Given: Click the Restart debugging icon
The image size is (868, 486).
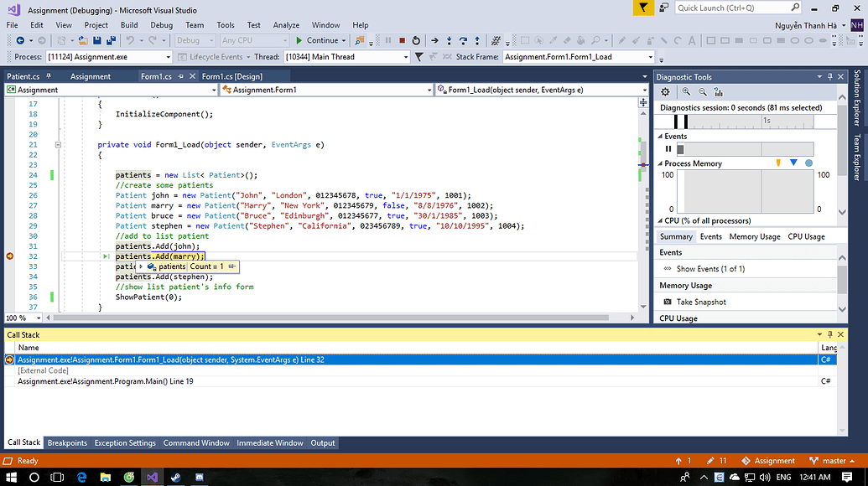Looking at the screenshot, I should [417, 39].
